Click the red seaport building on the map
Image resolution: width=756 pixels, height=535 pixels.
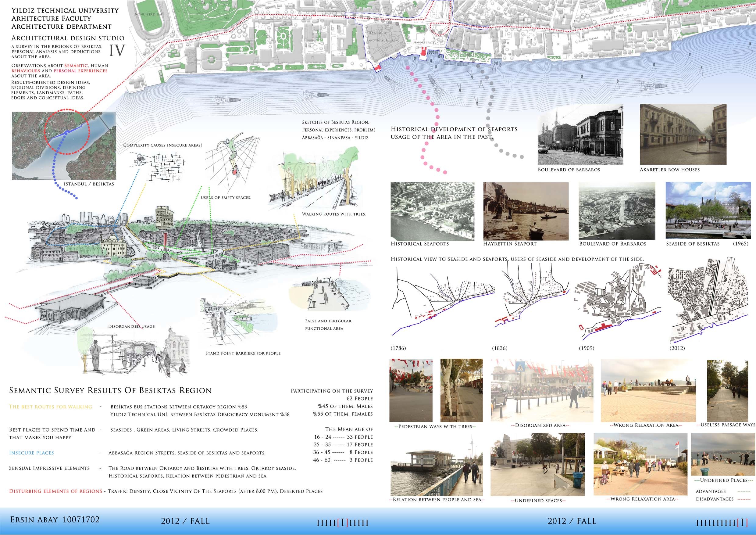(423, 52)
